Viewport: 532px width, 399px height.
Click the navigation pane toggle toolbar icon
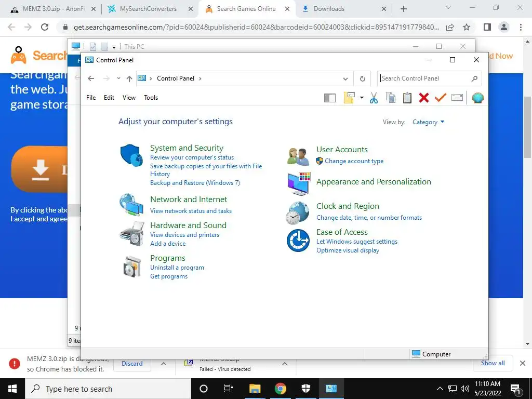tap(330, 98)
